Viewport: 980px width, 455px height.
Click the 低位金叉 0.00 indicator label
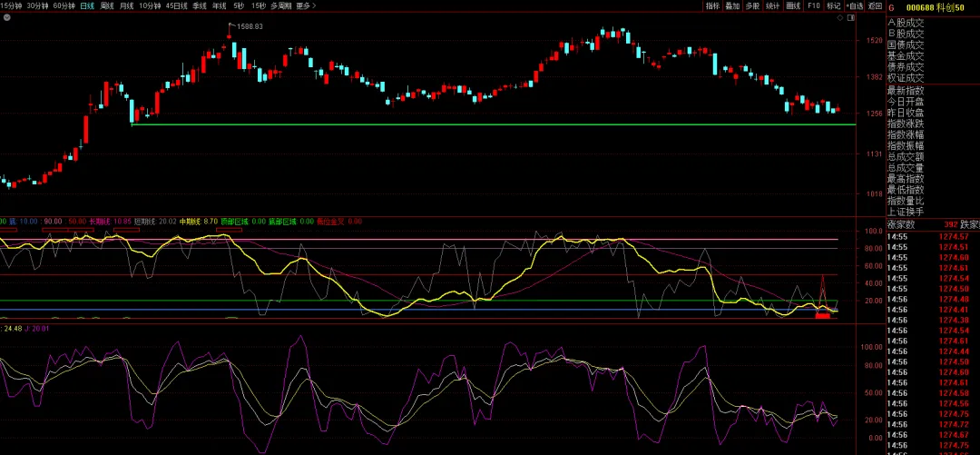click(338, 222)
